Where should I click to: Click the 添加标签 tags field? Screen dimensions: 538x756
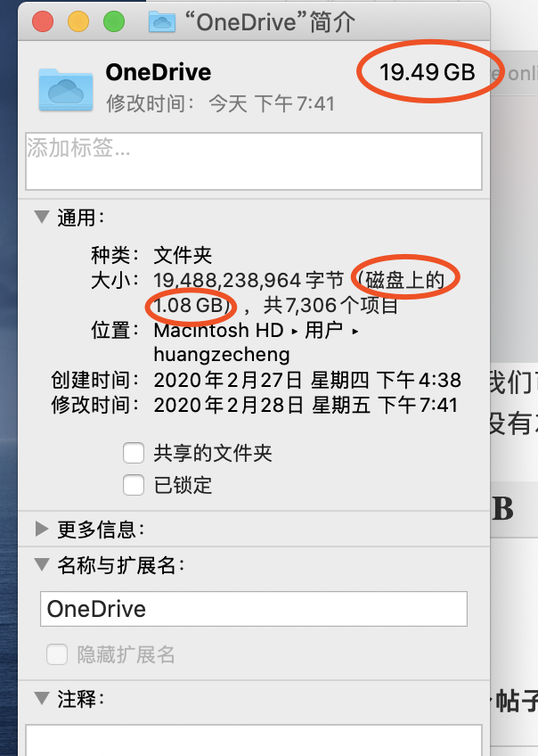click(x=253, y=161)
